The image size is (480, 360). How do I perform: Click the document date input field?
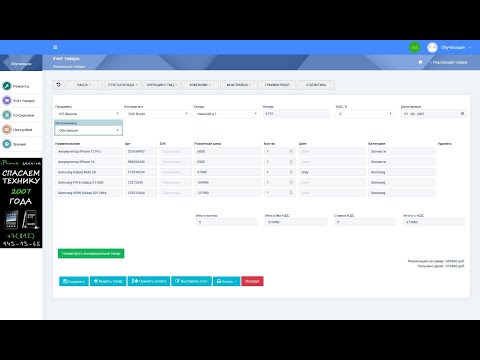tap(434, 114)
